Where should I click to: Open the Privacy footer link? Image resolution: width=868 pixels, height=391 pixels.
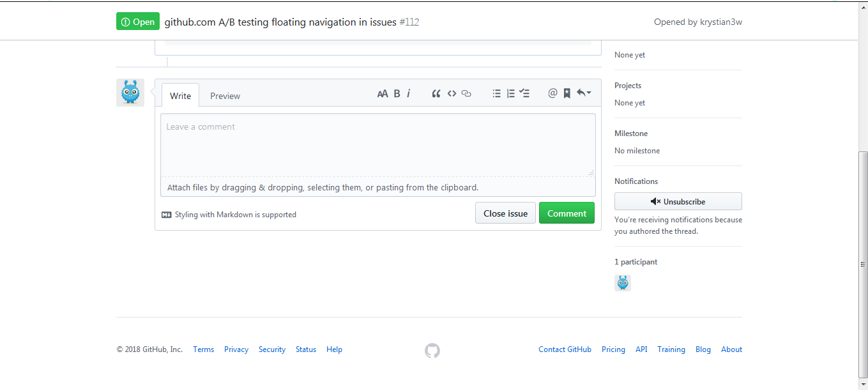tap(236, 349)
